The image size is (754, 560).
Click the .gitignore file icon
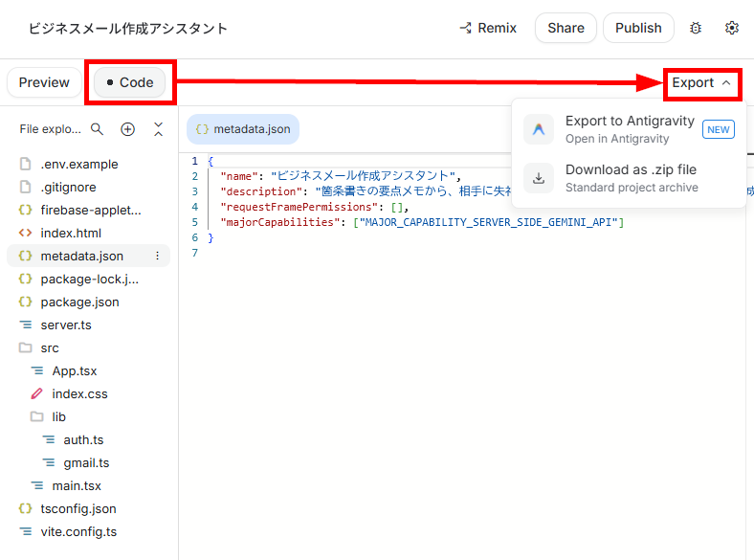click(25, 188)
